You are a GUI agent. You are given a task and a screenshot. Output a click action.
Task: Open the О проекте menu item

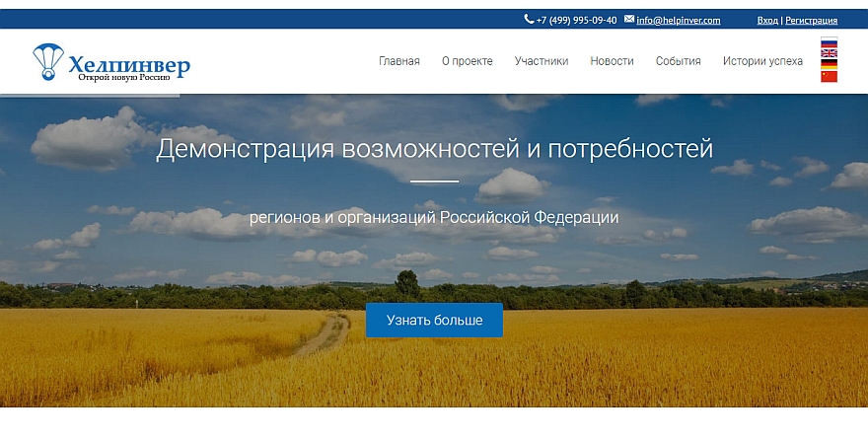coord(468,61)
